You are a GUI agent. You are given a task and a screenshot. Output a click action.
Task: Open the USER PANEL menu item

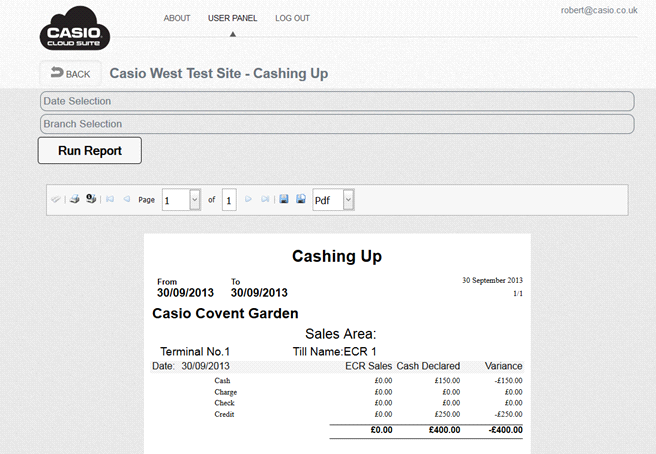pyautogui.click(x=233, y=18)
